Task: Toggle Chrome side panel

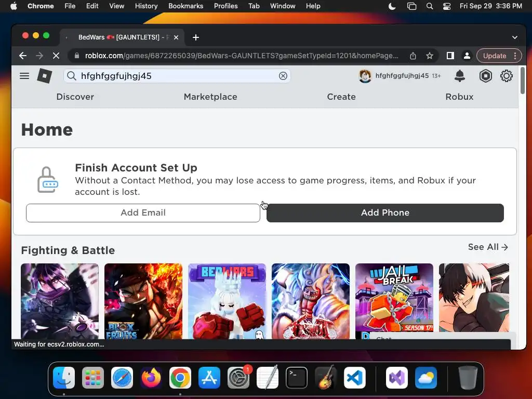Action: (x=450, y=56)
